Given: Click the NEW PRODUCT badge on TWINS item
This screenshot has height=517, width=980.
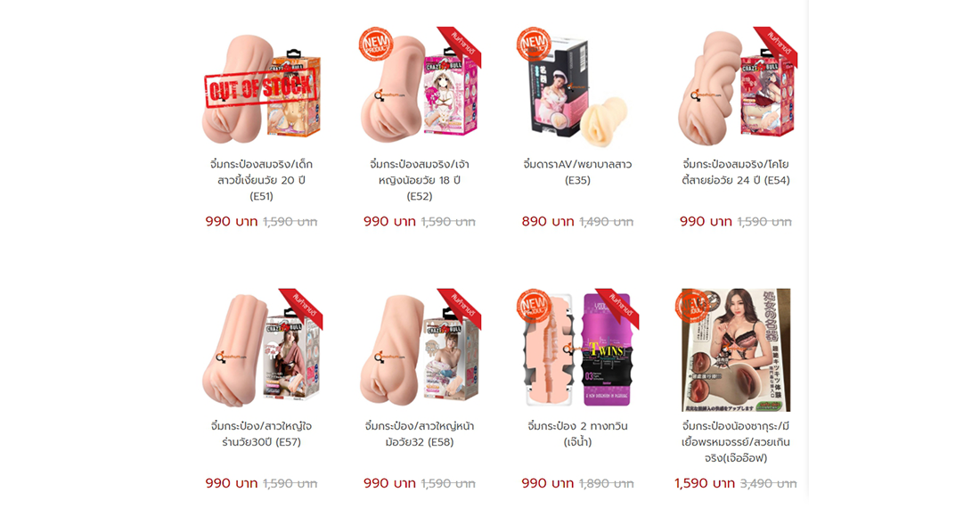Looking at the screenshot, I should coord(533,306).
